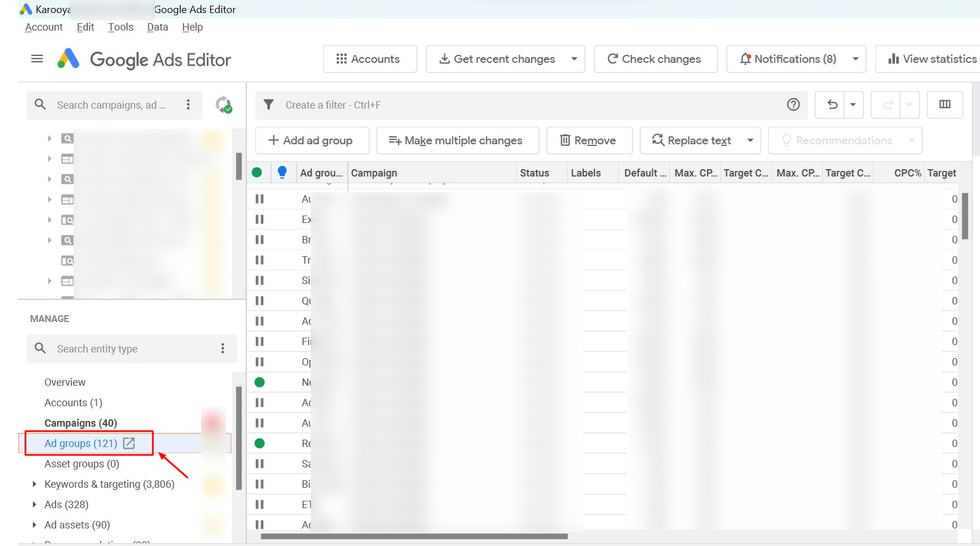Click the Redo arrow button
The height and width of the screenshot is (546, 980).
click(887, 105)
